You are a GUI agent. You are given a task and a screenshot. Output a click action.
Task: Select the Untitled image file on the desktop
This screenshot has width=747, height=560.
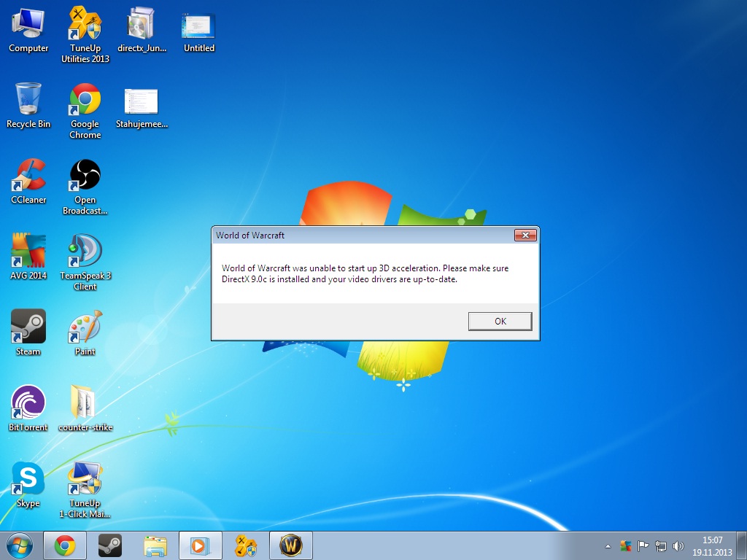click(x=198, y=31)
